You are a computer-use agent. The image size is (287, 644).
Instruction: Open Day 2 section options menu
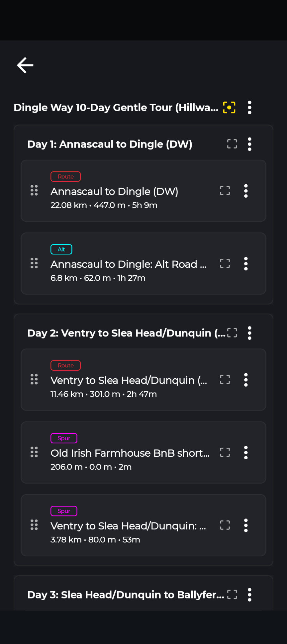click(249, 333)
